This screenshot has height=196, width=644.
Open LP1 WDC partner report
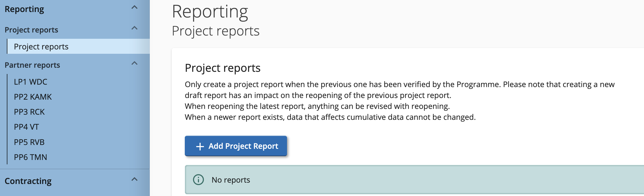pos(31,82)
